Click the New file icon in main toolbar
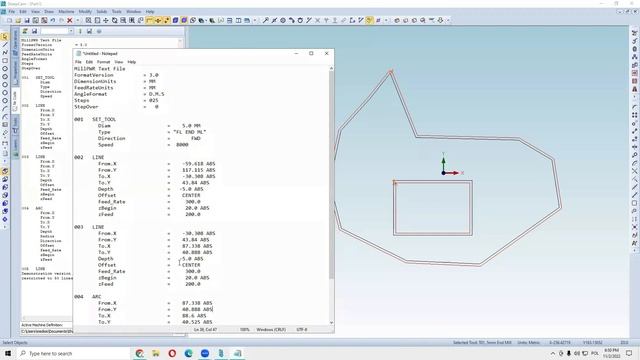The width and height of the screenshot is (640, 360). (9, 20)
